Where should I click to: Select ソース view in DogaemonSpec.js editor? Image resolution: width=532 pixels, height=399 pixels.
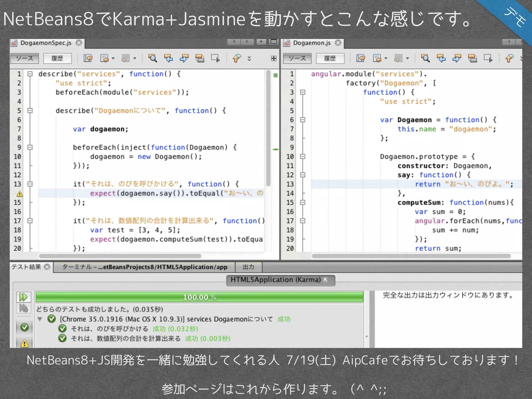(24, 58)
